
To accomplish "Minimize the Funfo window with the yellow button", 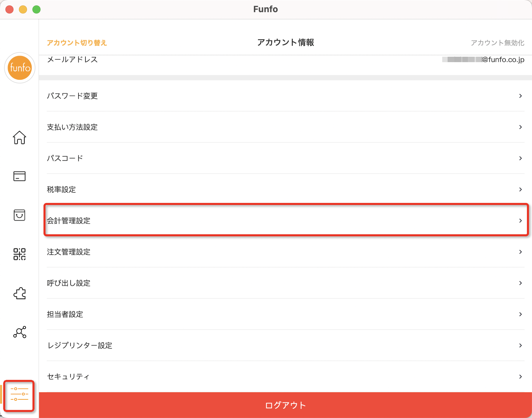I will 23,9.
